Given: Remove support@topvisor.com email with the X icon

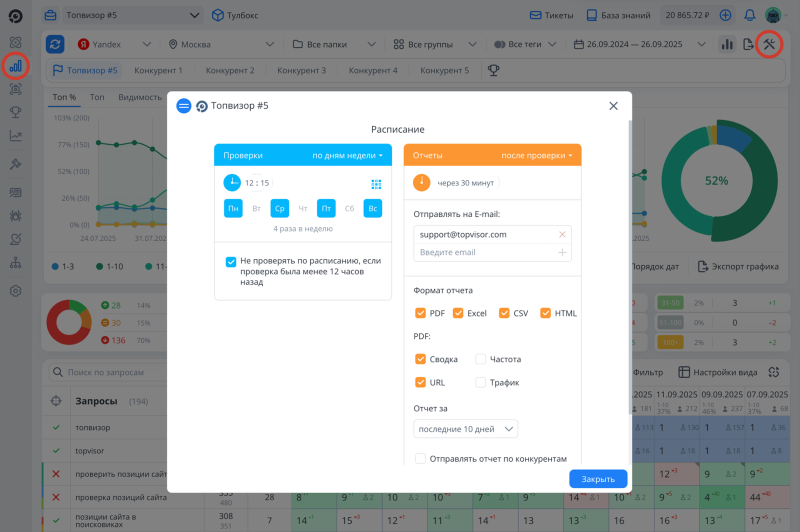Looking at the screenshot, I should click(x=562, y=234).
